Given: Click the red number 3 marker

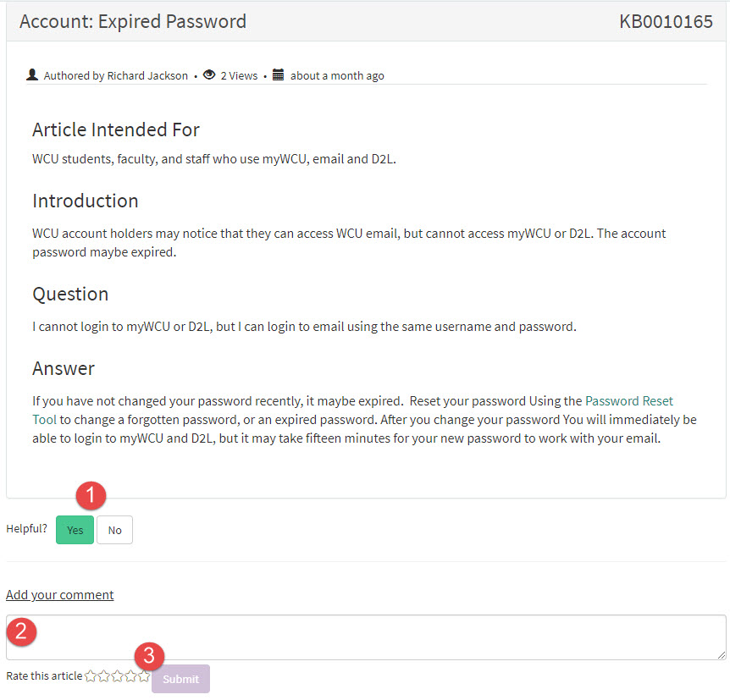Looking at the screenshot, I should (x=149, y=655).
